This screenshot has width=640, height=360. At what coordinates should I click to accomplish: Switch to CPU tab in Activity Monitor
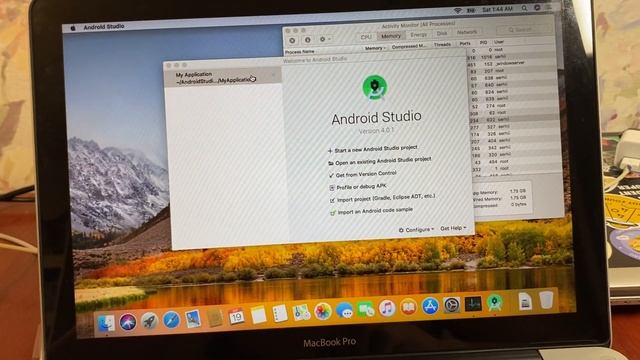coord(366,37)
